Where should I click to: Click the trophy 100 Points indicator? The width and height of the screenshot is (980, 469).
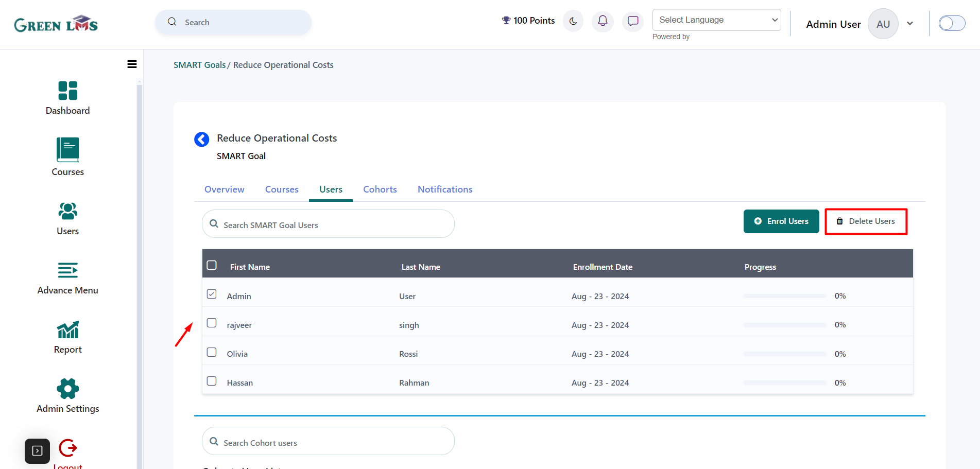[x=528, y=21]
